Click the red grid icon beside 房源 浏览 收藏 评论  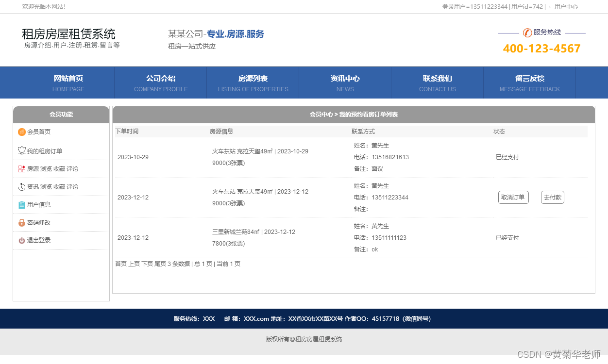point(22,168)
